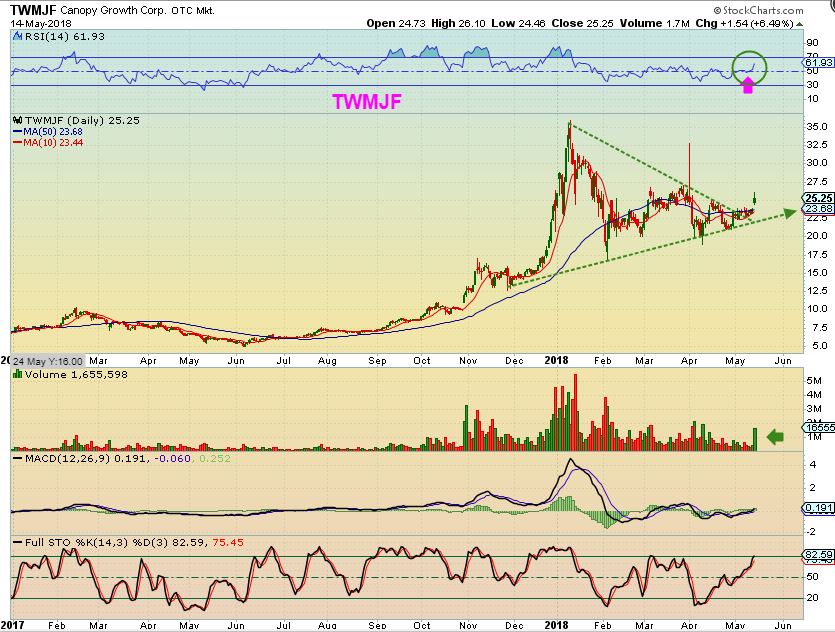Click the 25.25 last price tag
The height and width of the screenshot is (632, 835).
coord(819,198)
